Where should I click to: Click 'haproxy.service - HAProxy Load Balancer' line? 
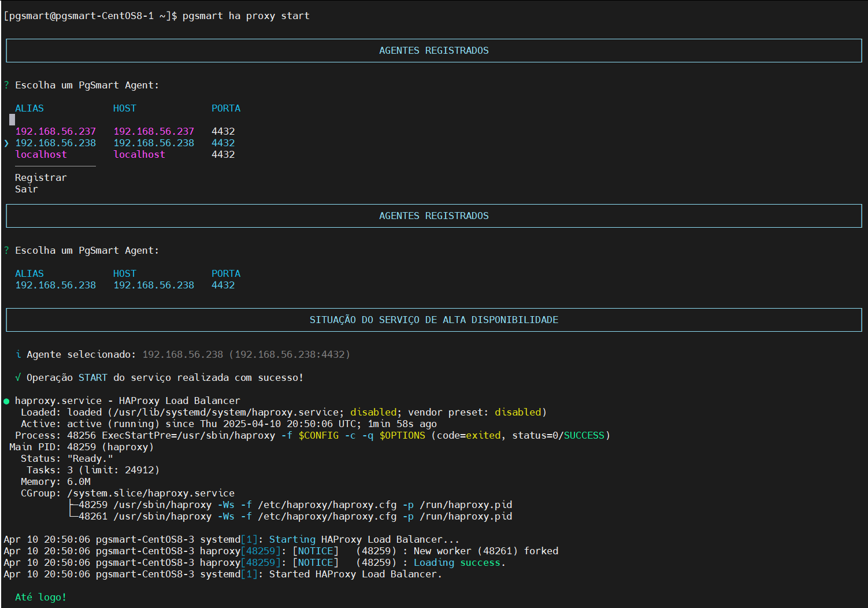coord(128,401)
